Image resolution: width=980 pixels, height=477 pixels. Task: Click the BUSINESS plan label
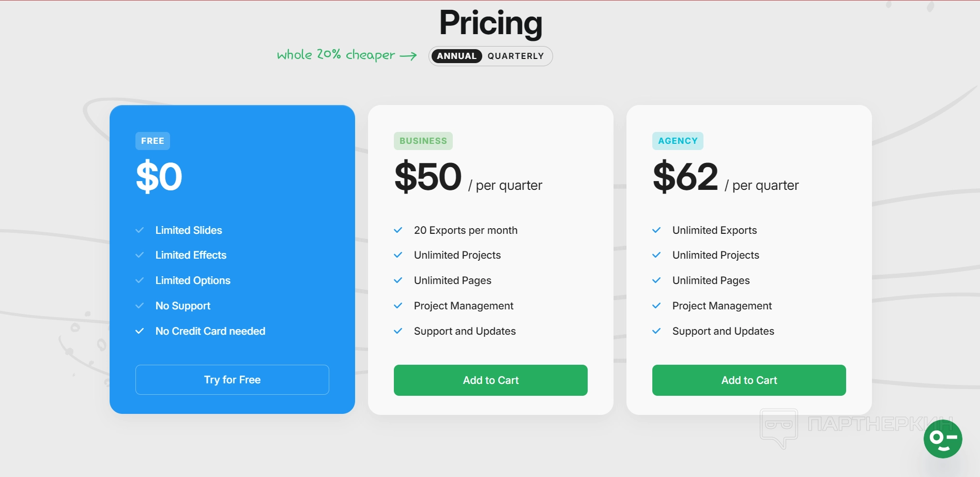423,141
